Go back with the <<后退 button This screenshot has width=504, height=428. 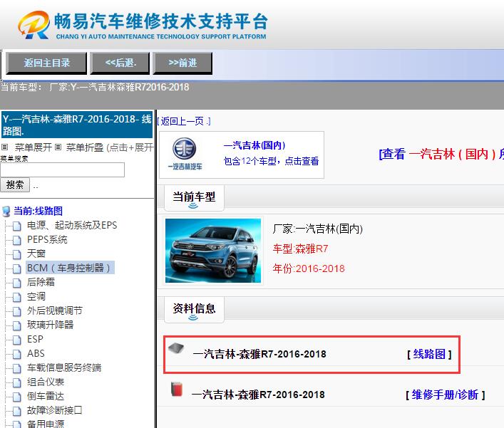pyautogui.click(x=120, y=63)
